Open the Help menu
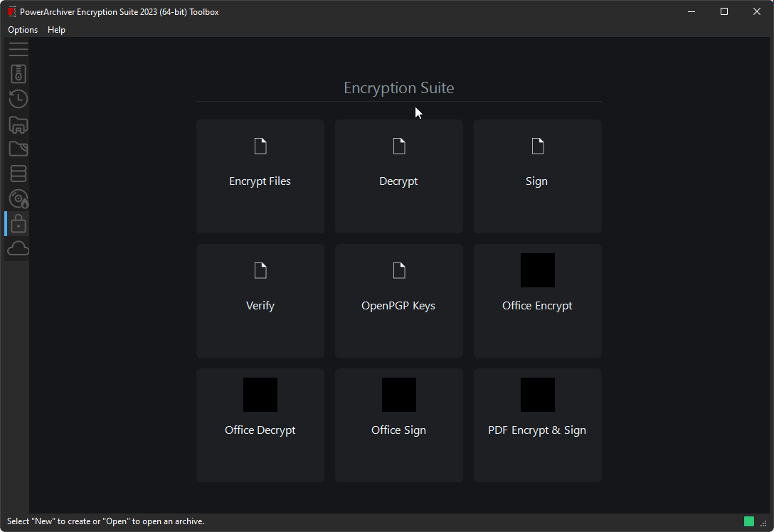 (56, 30)
